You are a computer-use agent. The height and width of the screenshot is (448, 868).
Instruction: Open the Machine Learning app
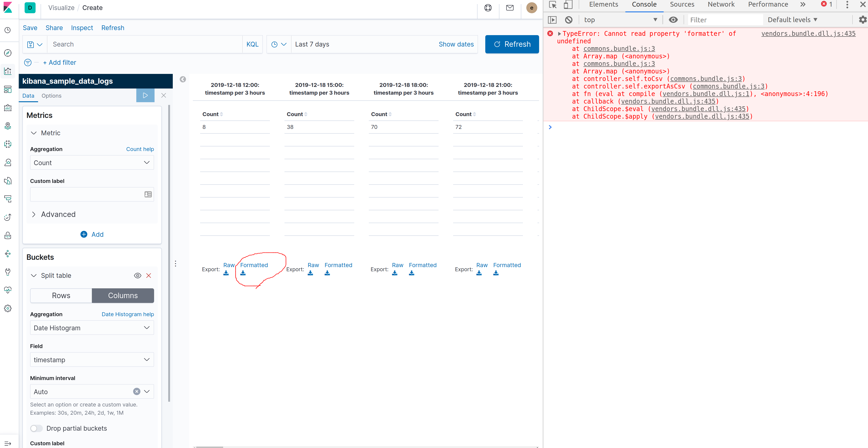tap(8, 144)
